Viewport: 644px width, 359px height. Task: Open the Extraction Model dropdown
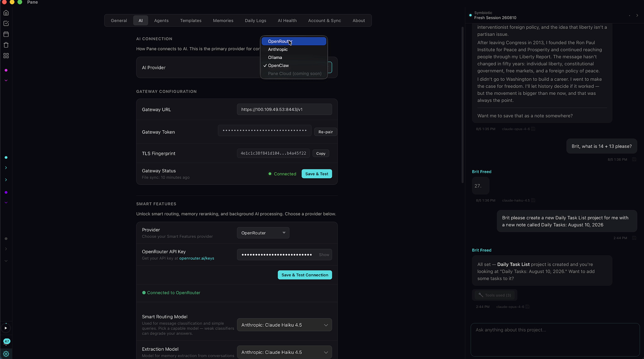click(x=284, y=352)
